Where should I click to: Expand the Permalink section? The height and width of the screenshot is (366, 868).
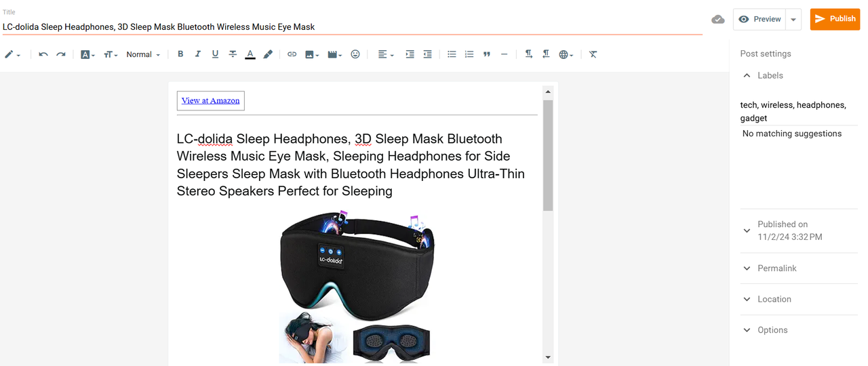[x=799, y=268]
